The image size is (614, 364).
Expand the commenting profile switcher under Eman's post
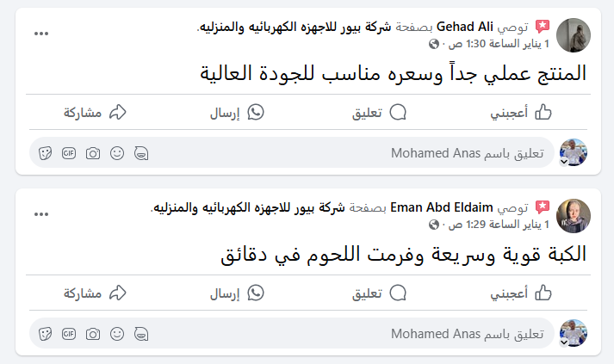(x=564, y=342)
